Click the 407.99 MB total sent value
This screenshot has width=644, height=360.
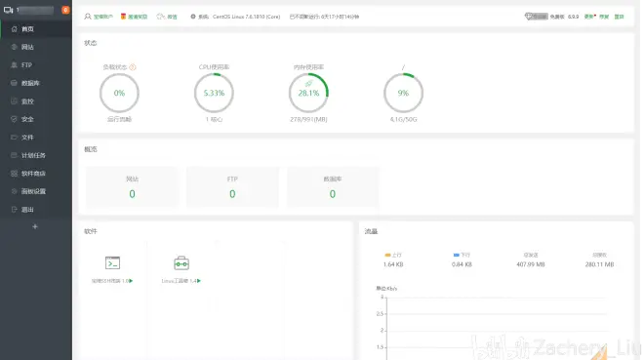tap(531, 264)
